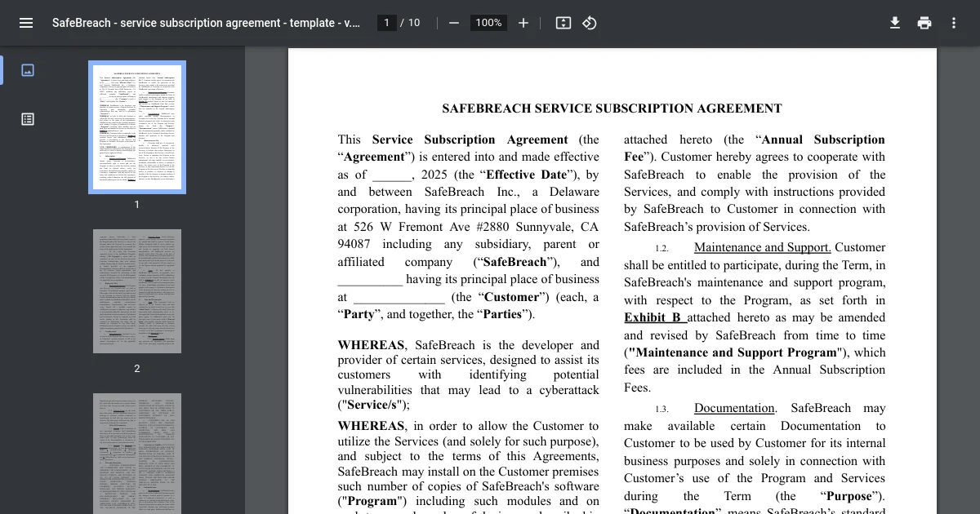Click the Documentation section heading
This screenshot has height=514, width=980.
(x=735, y=408)
